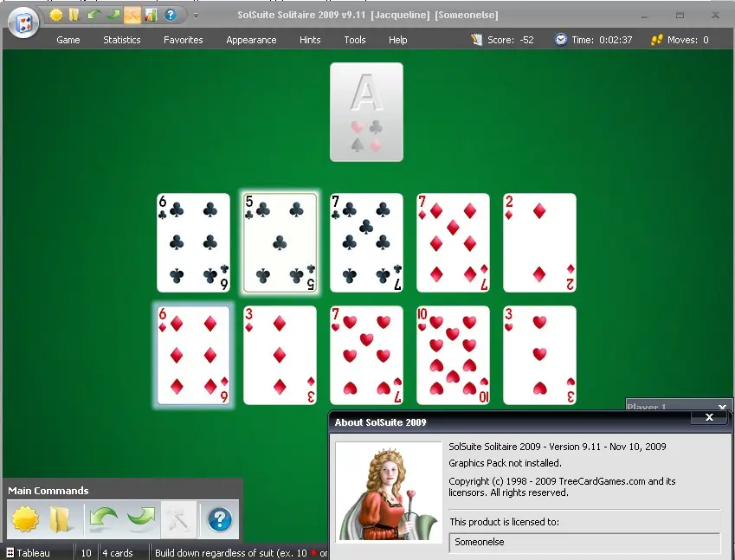Click 'Graphics Pack not installed.' text
The image size is (735, 560).
pos(505,463)
